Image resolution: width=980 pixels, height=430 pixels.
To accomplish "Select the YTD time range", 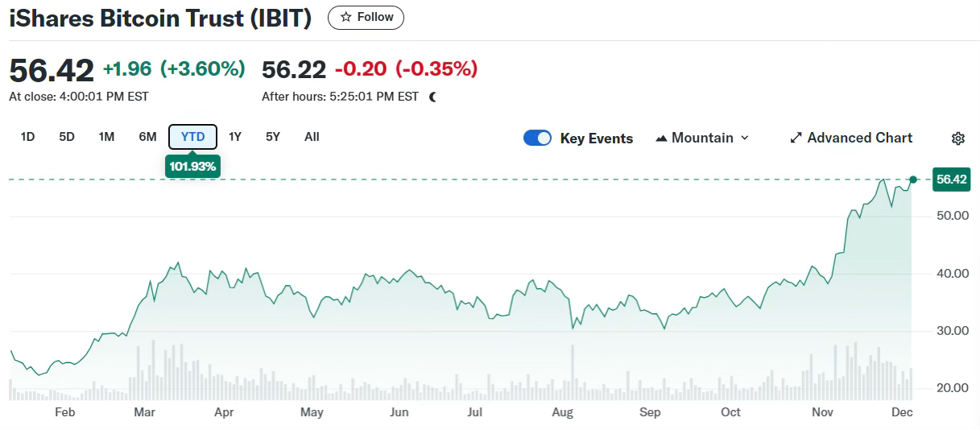I will pyautogui.click(x=192, y=137).
